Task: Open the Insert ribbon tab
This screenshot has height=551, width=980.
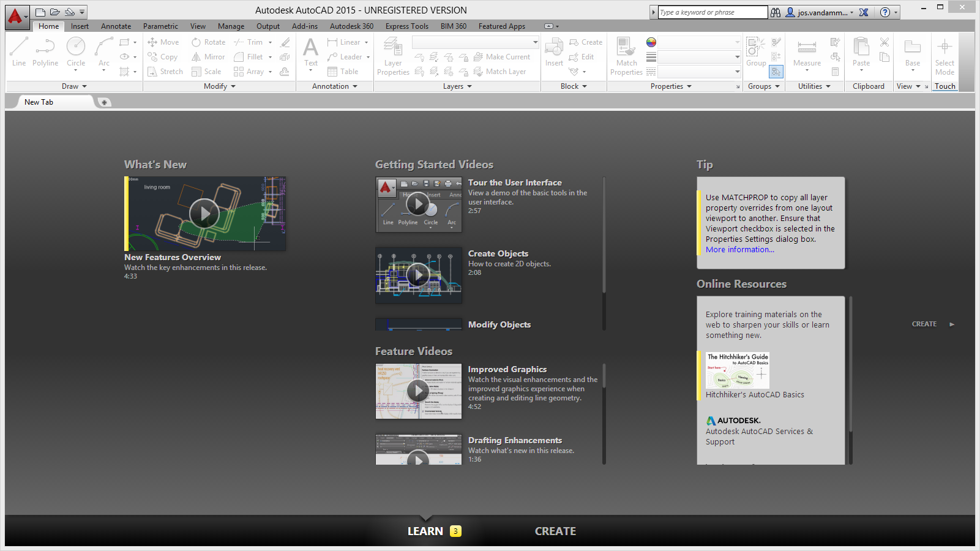Action: point(80,26)
